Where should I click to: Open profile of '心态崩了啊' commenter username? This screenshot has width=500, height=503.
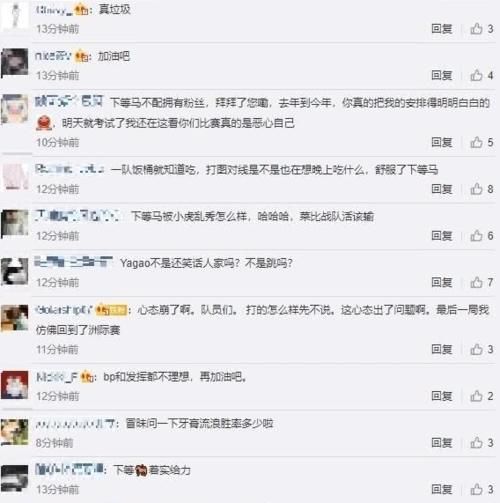tap(64, 310)
